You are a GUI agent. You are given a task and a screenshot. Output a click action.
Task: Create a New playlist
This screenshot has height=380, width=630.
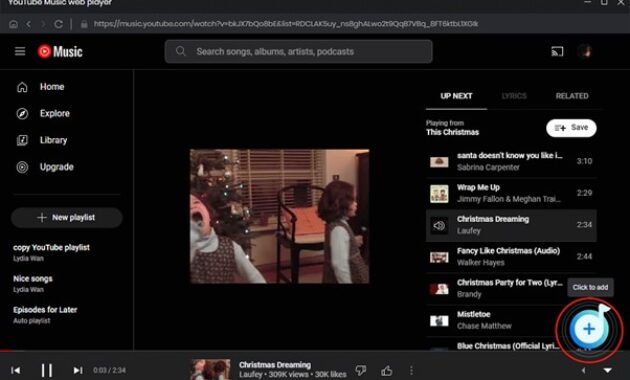point(67,217)
